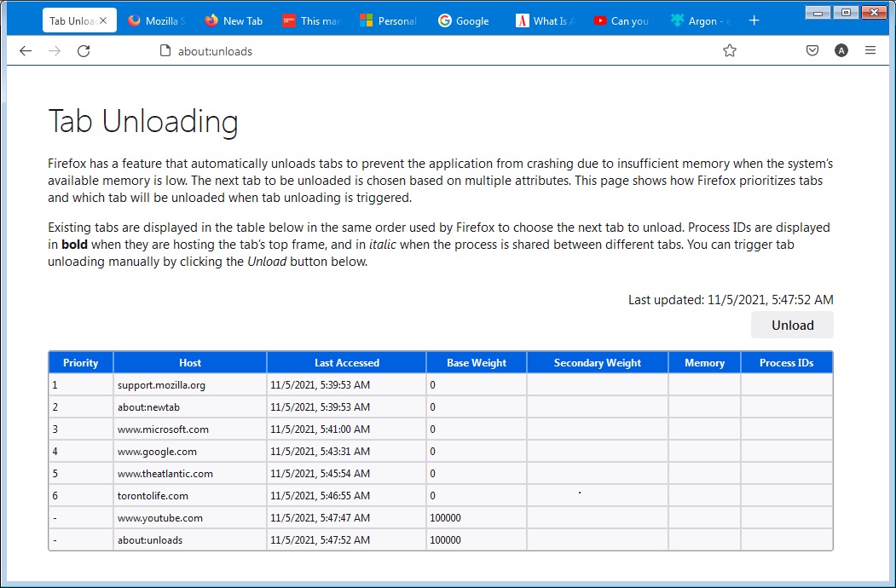Select the support.mozilla.org host cell

(x=190, y=385)
